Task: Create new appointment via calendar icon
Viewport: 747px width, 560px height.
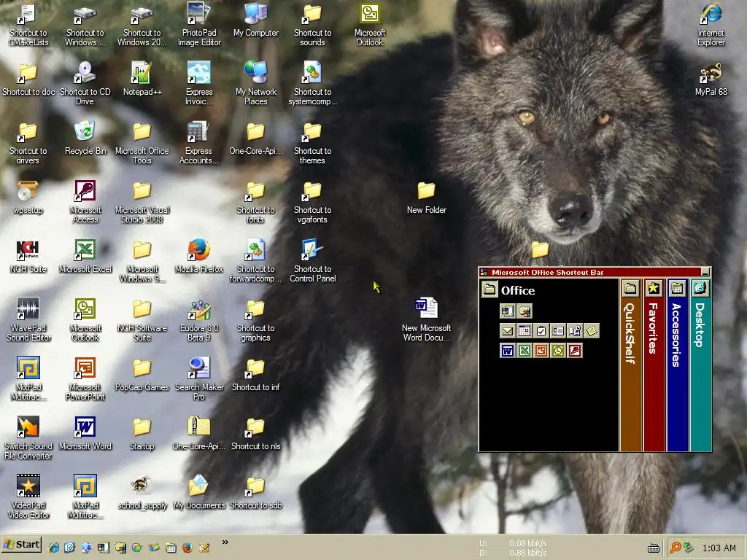Action: 524,330
